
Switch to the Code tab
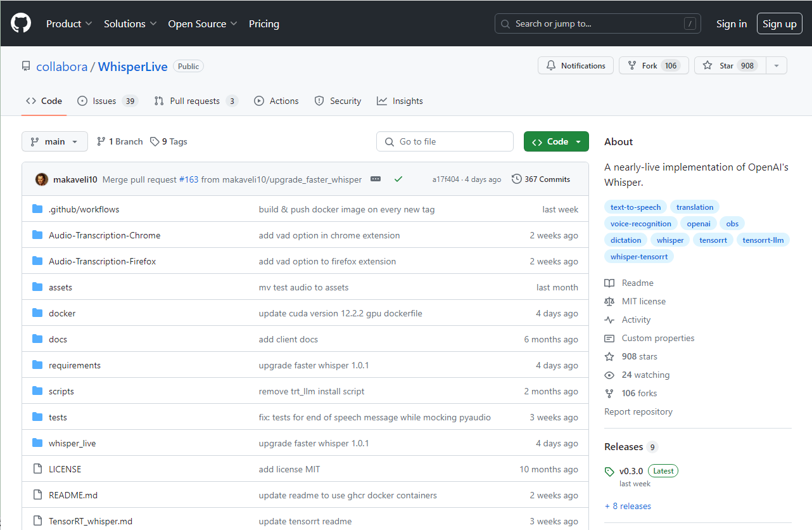(44, 101)
